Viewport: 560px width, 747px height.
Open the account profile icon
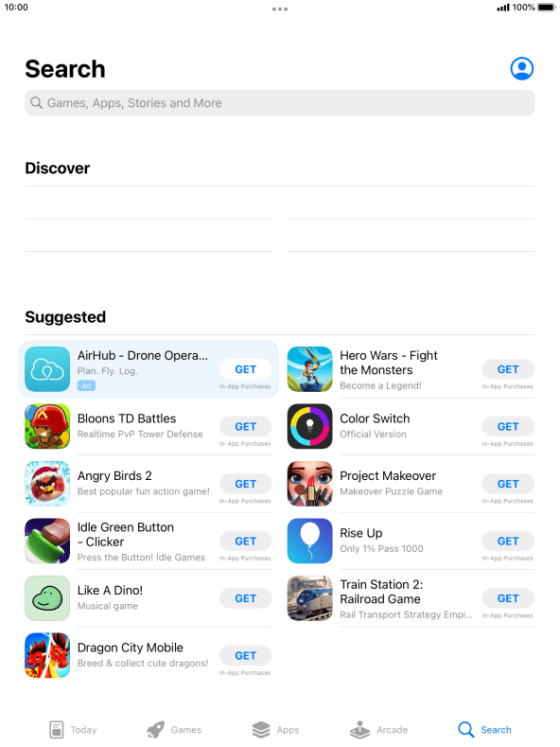coord(521,68)
